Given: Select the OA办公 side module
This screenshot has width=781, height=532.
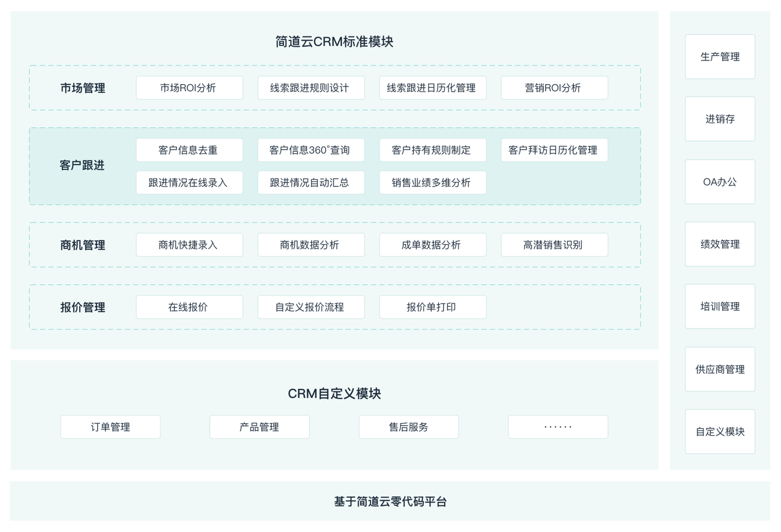Looking at the screenshot, I should click(x=720, y=182).
